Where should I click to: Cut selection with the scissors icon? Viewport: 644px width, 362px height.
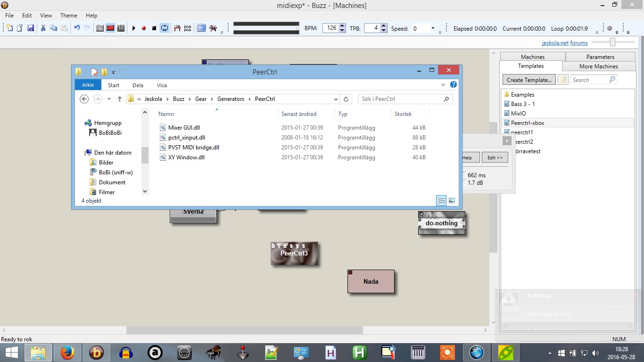43,28
